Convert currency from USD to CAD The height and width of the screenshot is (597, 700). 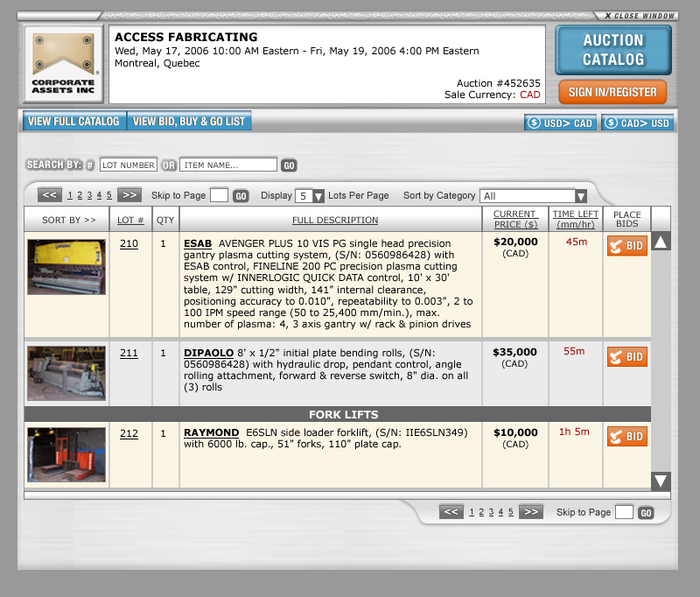tap(561, 123)
